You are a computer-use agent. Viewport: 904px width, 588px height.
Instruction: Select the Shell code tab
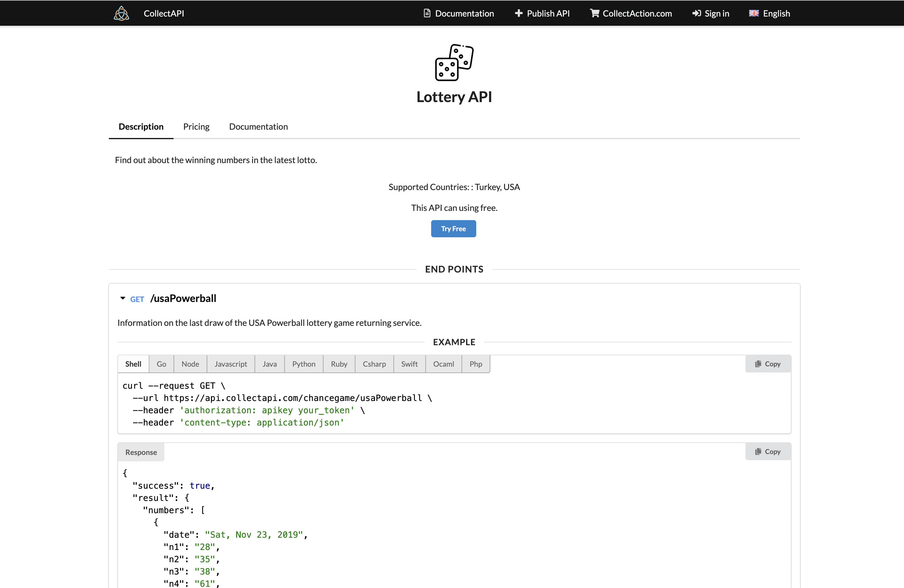point(133,364)
